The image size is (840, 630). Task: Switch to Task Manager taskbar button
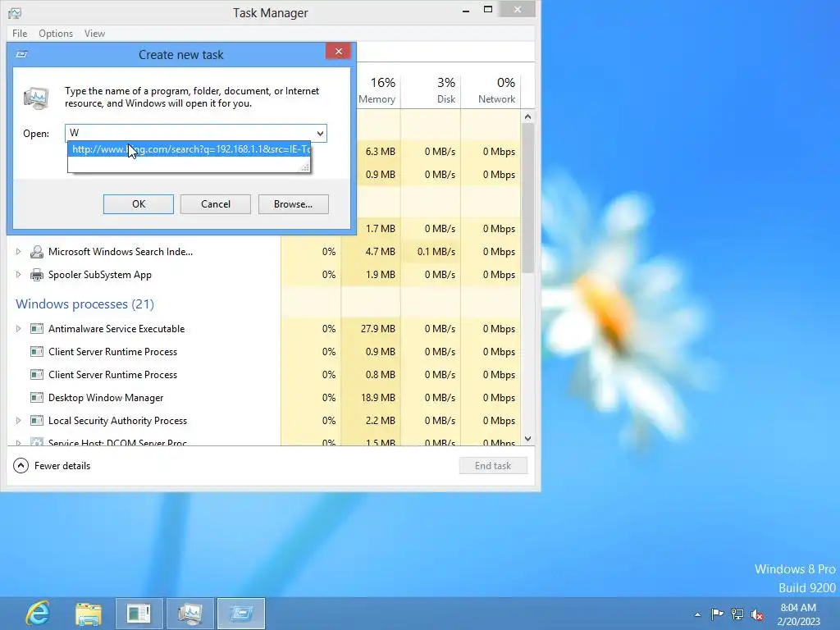click(189, 614)
